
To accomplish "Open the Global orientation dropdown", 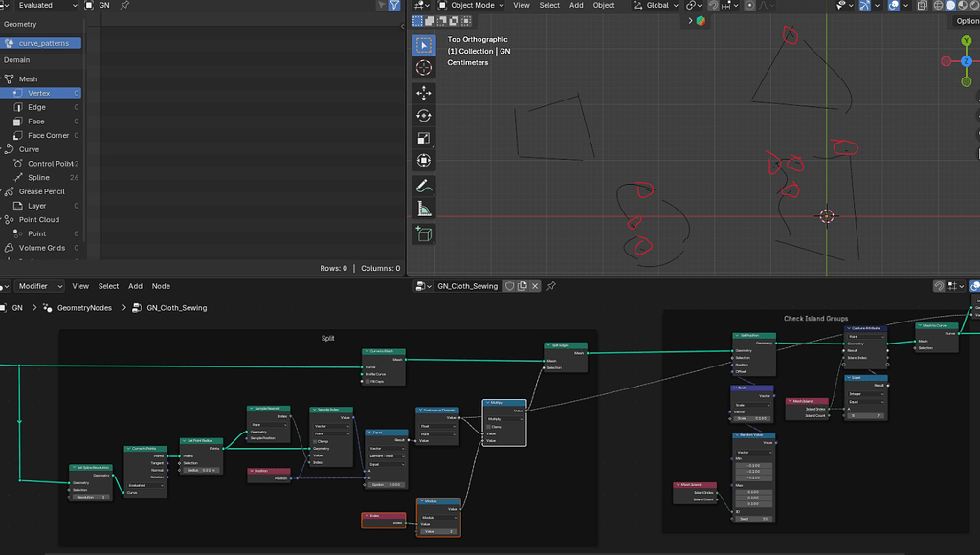I will point(656,5).
